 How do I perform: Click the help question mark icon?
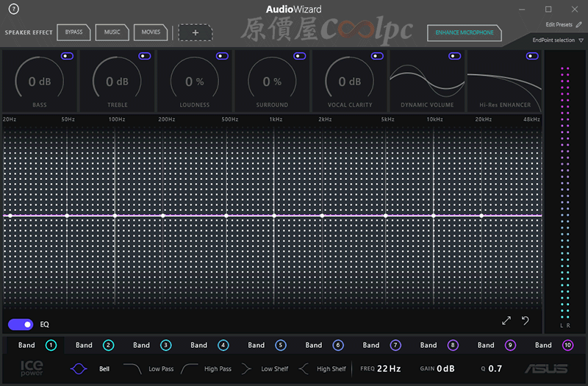click(x=14, y=10)
